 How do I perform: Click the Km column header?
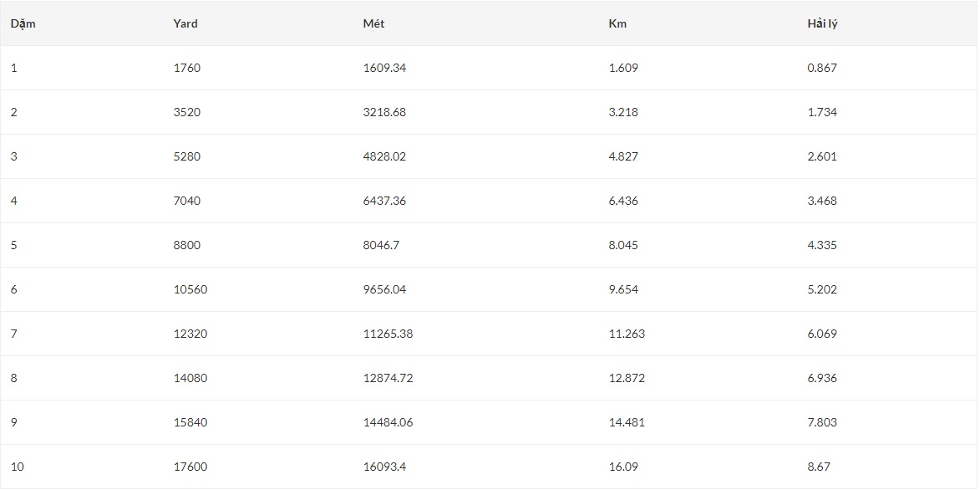coord(617,23)
